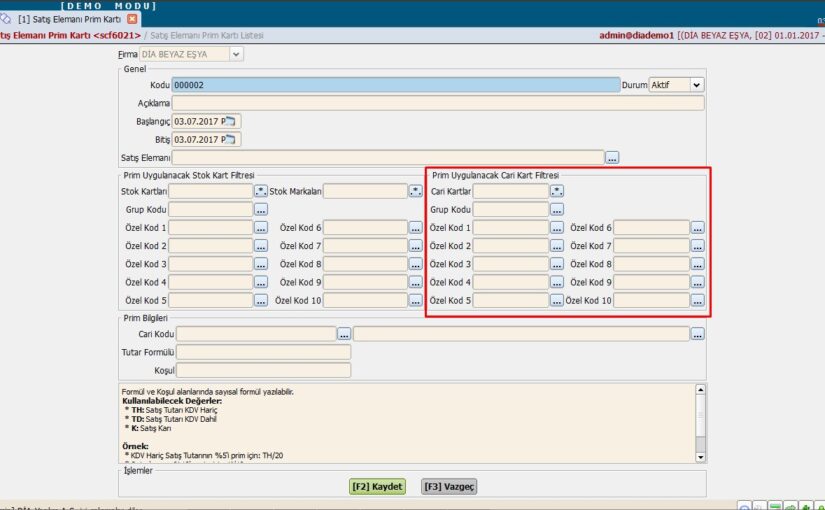Browse customer filter Grup Kodu lookup
825x510 pixels.
[557, 209]
